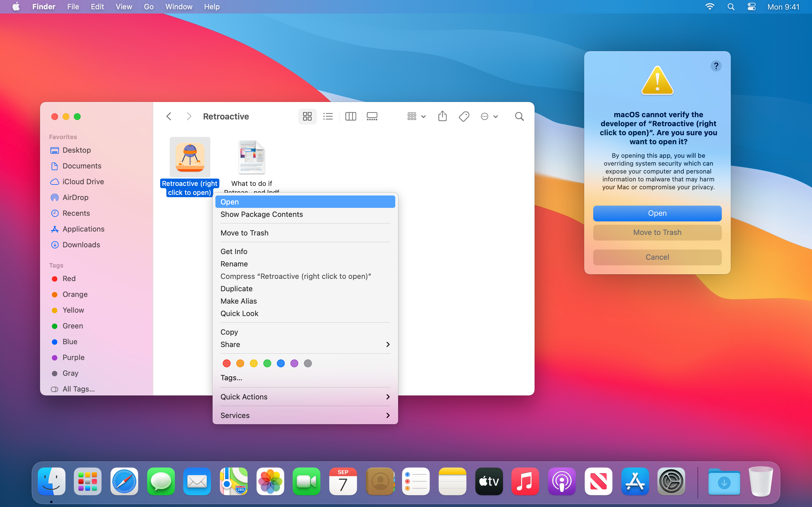Click the list view button in toolbar
This screenshot has width=812, height=507.
[x=328, y=116]
